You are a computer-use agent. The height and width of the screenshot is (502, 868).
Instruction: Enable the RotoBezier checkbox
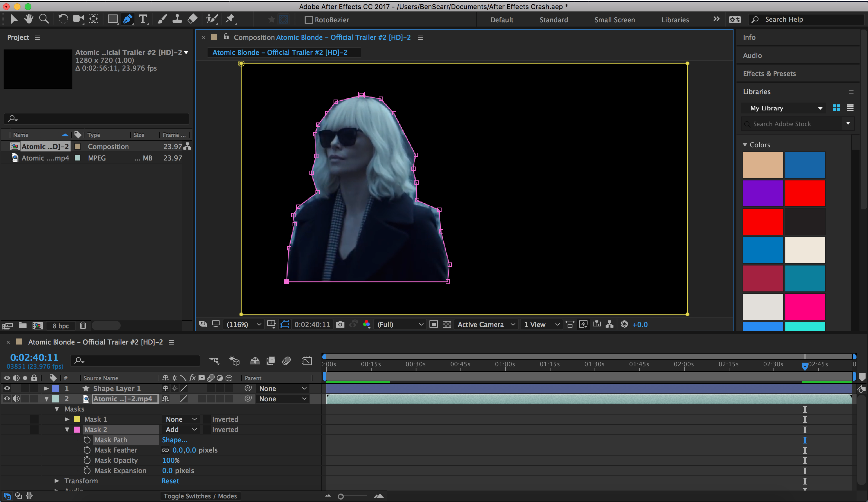309,20
